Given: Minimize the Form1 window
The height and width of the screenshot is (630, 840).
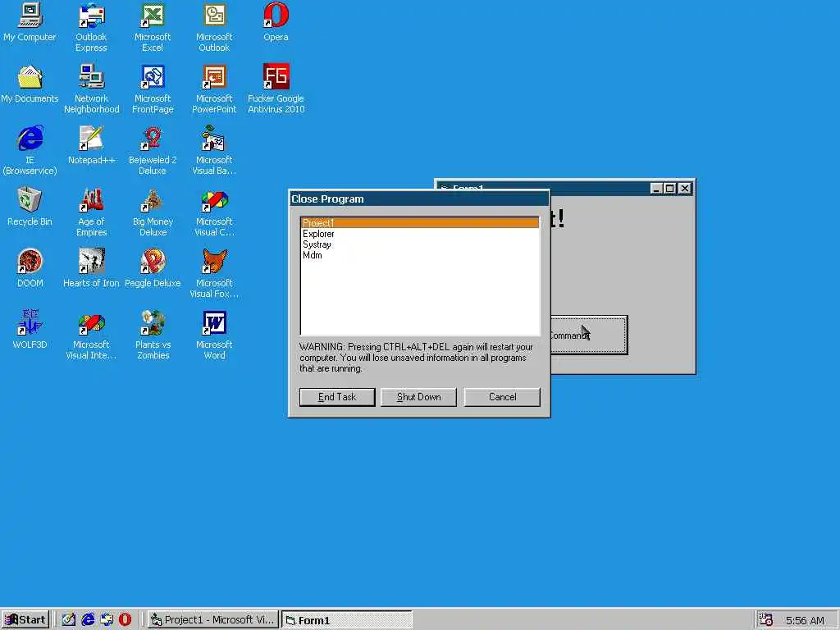Looking at the screenshot, I should [x=656, y=189].
